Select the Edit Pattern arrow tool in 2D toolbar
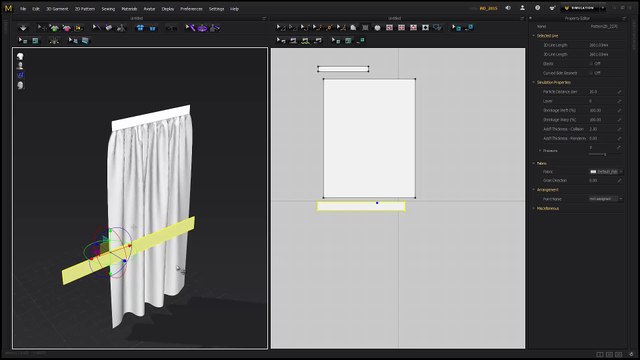The image size is (640, 360). (281, 27)
